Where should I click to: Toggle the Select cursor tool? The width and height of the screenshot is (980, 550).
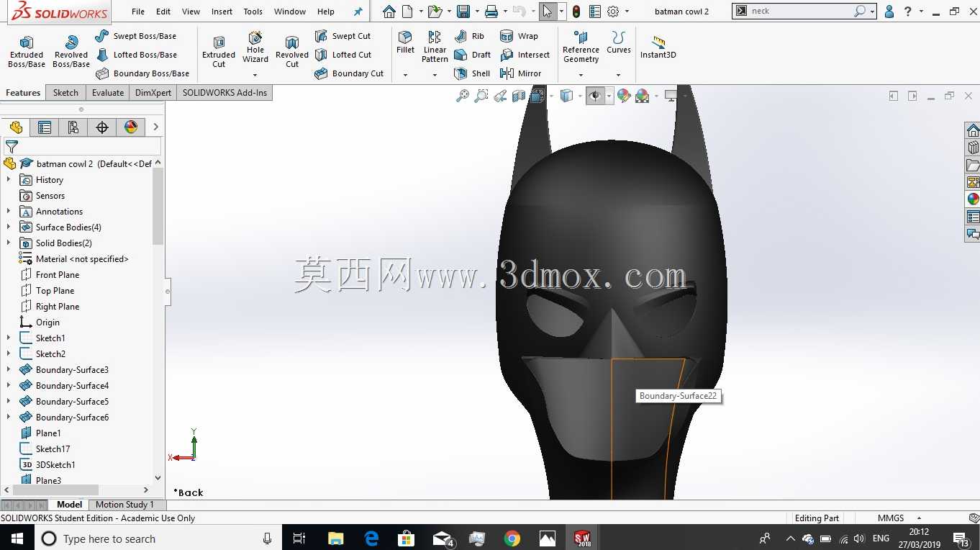(x=548, y=12)
